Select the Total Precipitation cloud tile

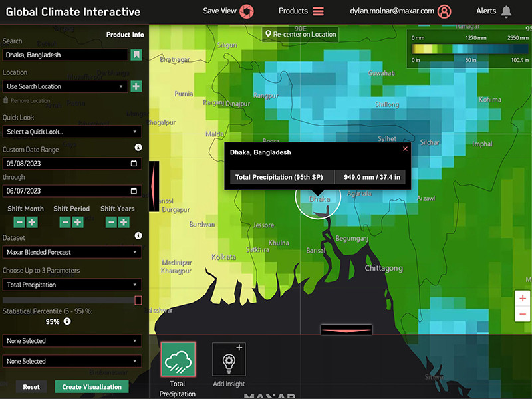click(x=178, y=360)
